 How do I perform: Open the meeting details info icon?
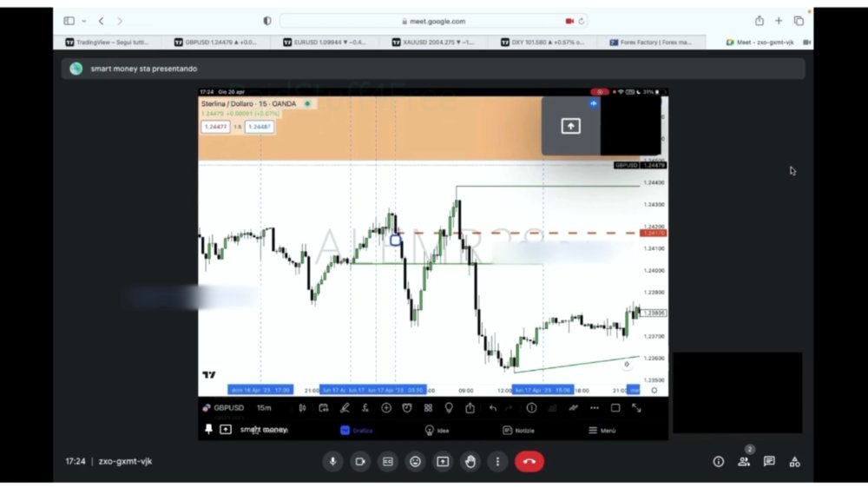pyautogui.click(x=719, y=461)
